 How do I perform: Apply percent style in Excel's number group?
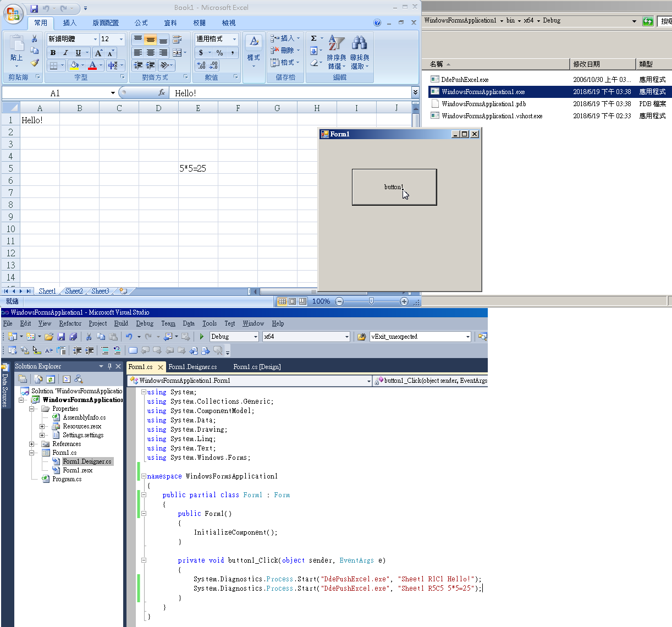point(219,53)
